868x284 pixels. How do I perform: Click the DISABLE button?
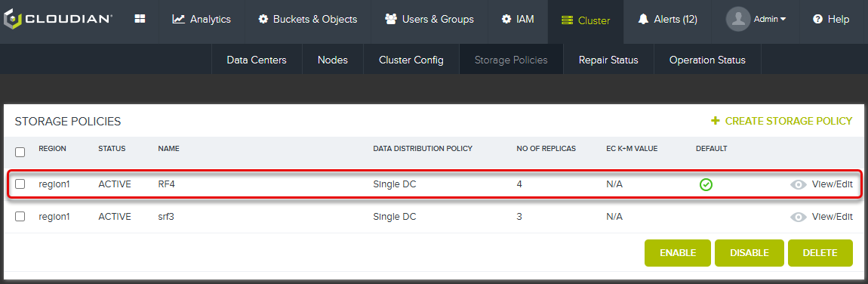pos(749,253)
